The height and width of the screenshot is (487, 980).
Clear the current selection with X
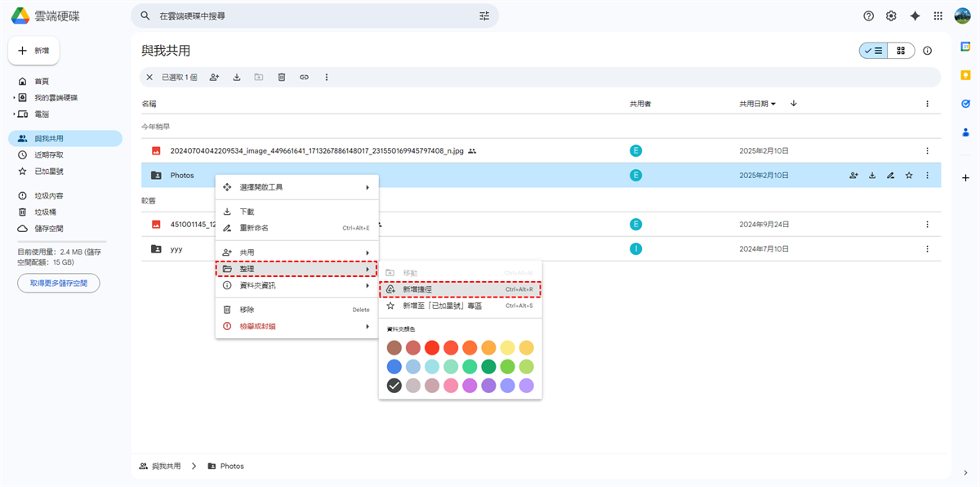pos(149,78)
